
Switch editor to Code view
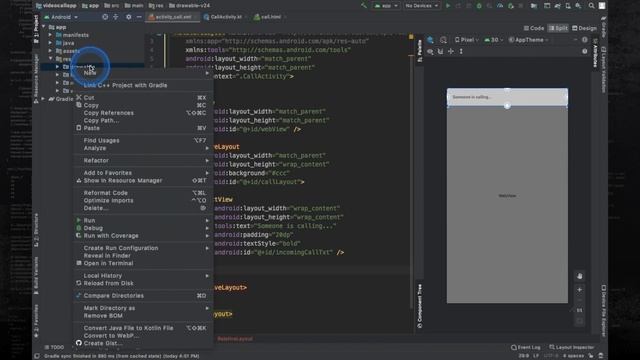(534, 28)
